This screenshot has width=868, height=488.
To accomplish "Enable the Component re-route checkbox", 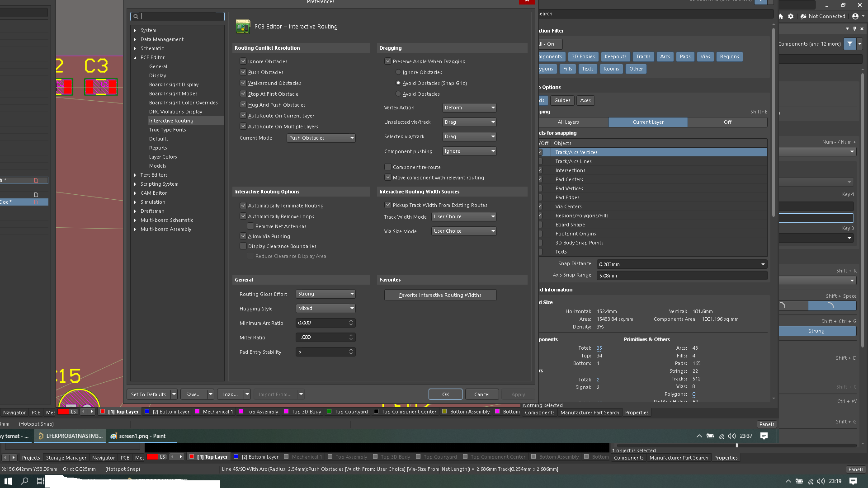I will pos(388,167).
